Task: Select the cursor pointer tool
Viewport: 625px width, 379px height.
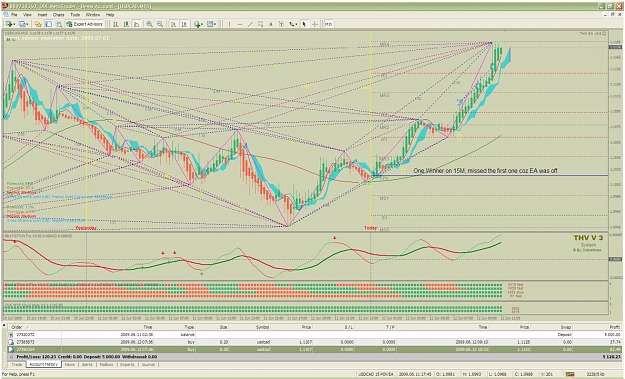Action: coord(304,24)
